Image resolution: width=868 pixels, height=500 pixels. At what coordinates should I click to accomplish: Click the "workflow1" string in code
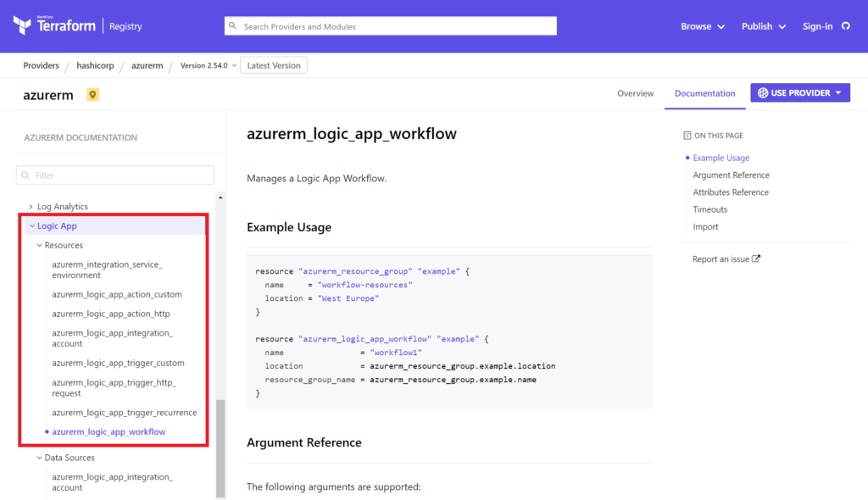tap(396, 353)
